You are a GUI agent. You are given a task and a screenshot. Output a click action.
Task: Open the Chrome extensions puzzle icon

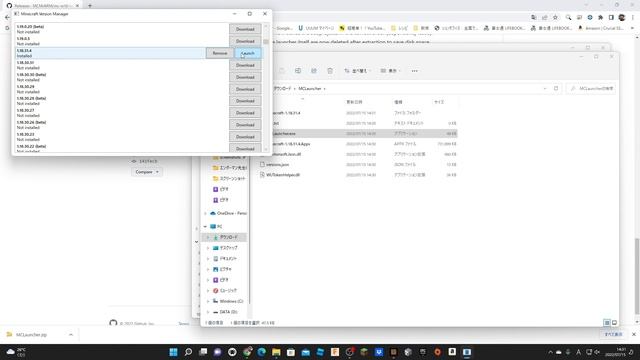pos(600,18)
